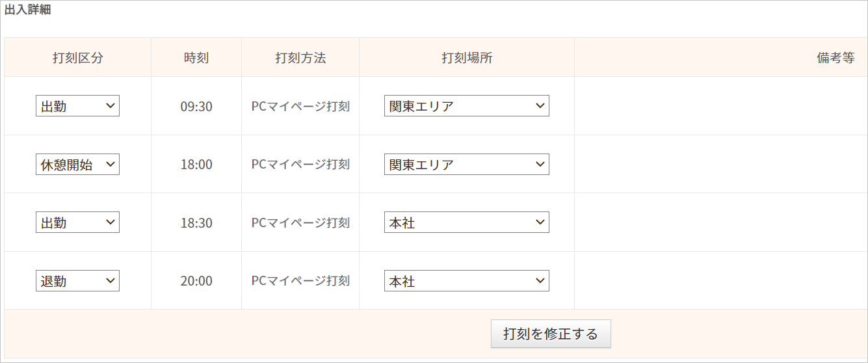
Task: Click the 打刻場所 column header
Action: click(467, 57)
